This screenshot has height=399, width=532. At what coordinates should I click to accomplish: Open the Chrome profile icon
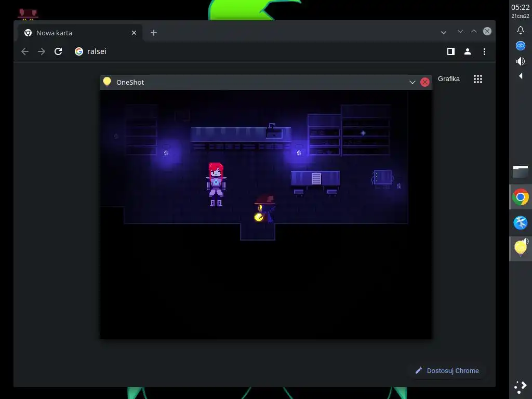point(468,51)
